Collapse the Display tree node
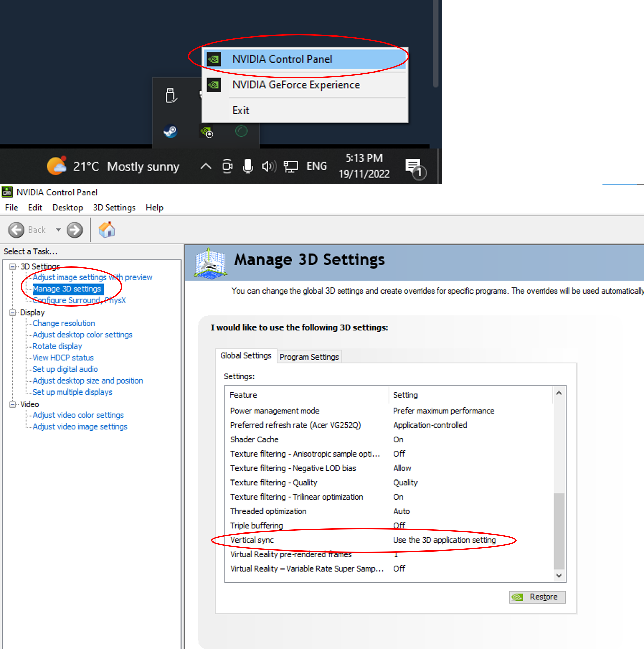Image resolution: width=644 pixels, height=649 pixels. coord(12,313)
